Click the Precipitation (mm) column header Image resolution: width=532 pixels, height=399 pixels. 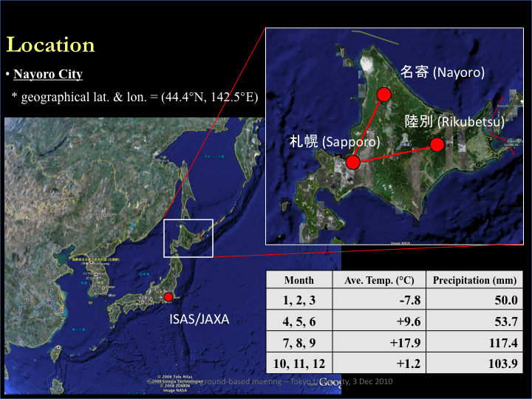474,280
